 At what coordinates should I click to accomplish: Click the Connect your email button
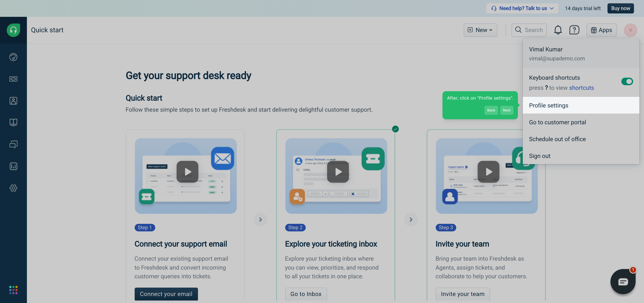(166, 294)
